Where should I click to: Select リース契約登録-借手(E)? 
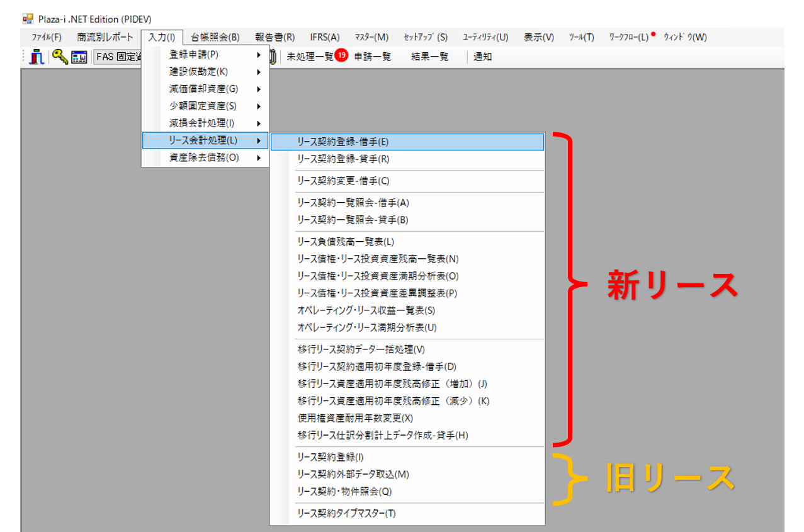(407, 142)
